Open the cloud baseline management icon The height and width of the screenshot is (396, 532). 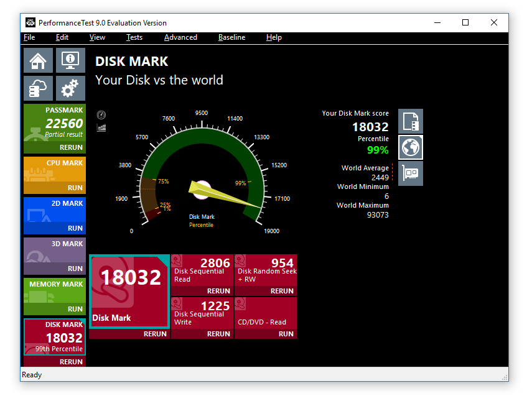38,88
